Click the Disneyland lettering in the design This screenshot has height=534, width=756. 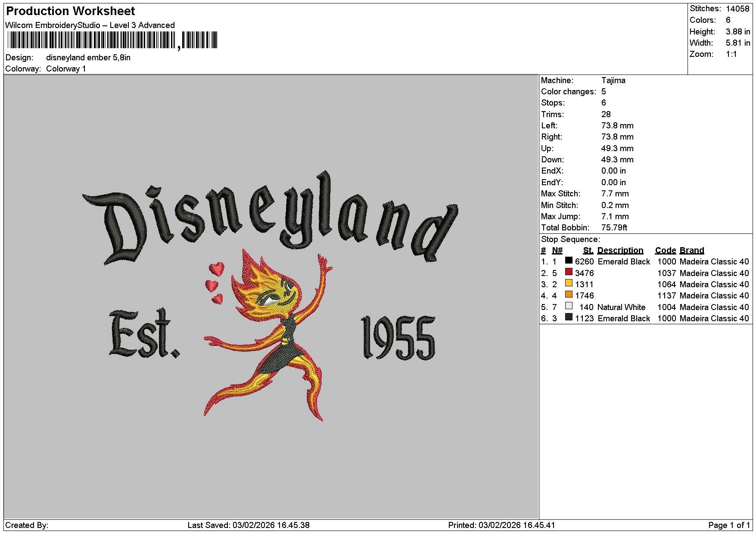pyautogui.click(x=271, y=217)
